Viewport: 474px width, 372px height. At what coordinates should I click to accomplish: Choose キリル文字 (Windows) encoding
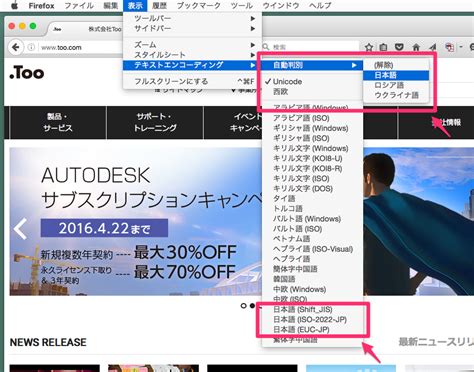tap(312, 148)
